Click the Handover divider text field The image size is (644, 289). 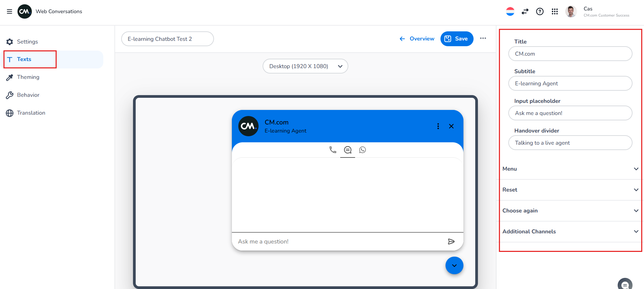click(x=570, y=143)
